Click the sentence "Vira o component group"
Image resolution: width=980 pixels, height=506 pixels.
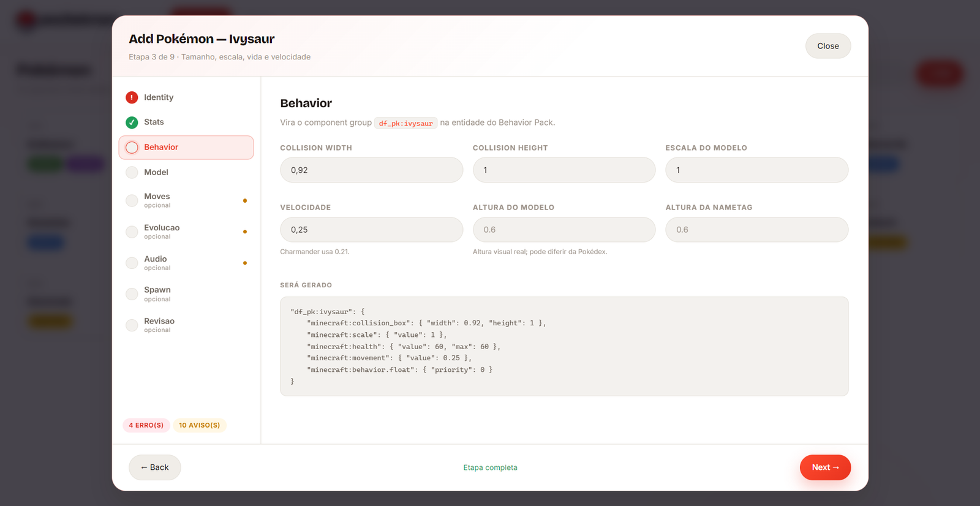coord(326,123)
